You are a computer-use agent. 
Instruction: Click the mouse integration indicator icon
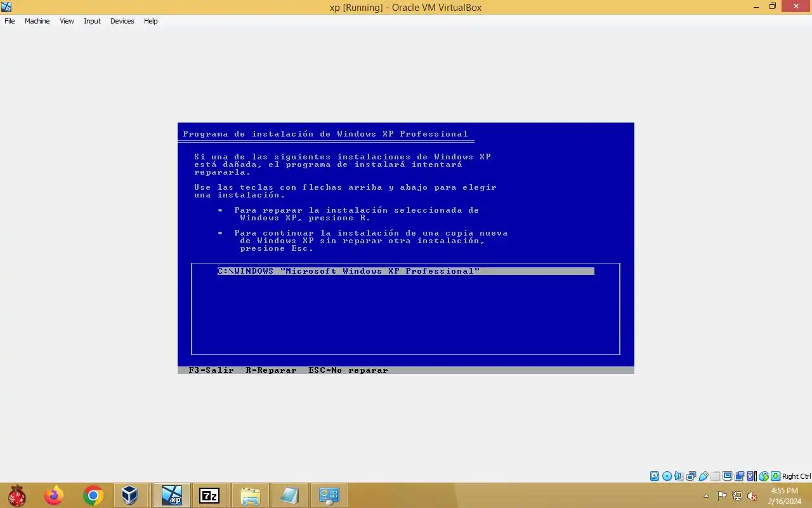764,476
